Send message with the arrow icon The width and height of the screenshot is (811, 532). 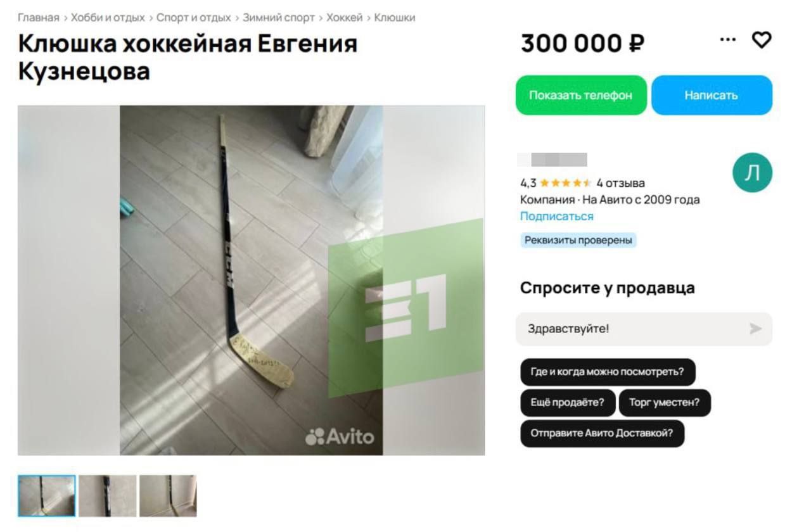click(755, 329)
